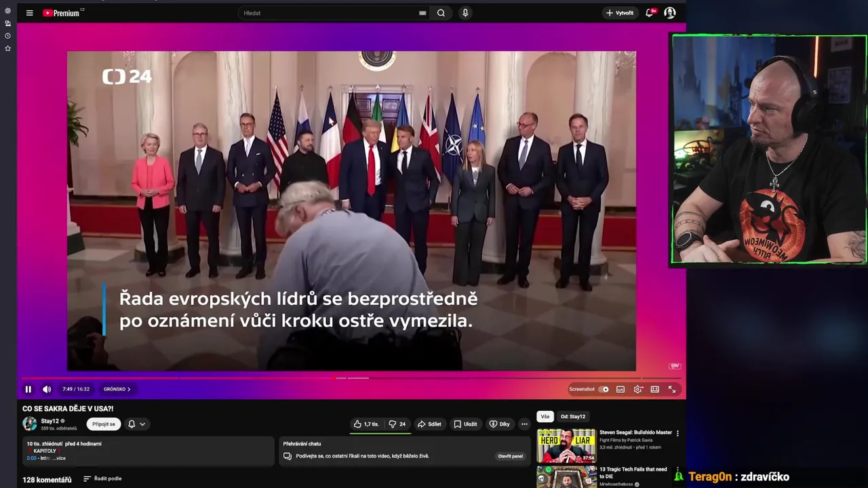868x488 pixels.
Task: Pause the video playback
Action: (28, 389)
